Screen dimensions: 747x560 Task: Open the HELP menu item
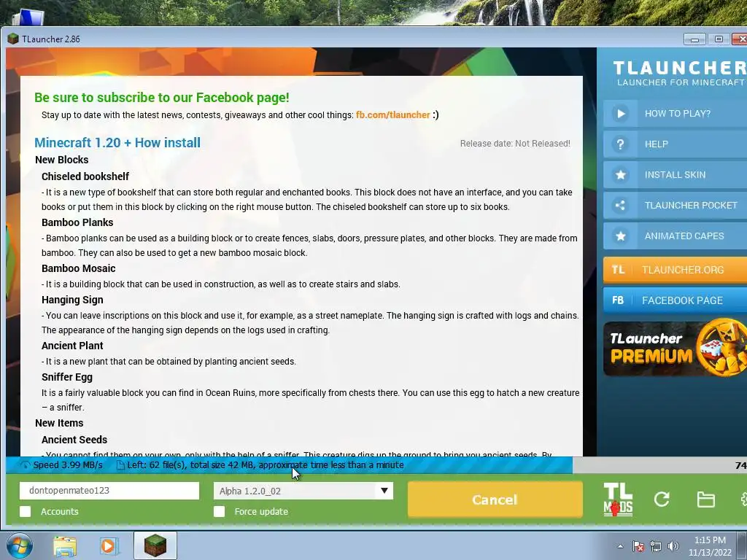point(675,144)
